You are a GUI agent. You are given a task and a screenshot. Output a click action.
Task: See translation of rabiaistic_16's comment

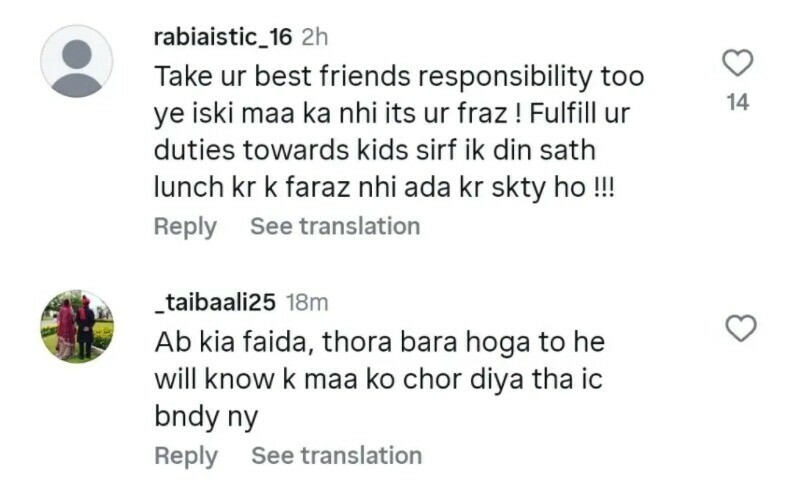pyautogui.click(x=335, y=226)
